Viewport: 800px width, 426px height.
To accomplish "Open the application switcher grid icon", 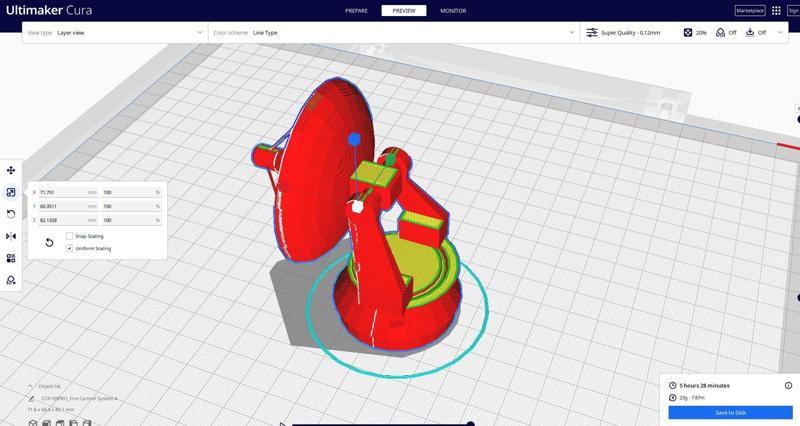I will click(x=776, y=11).
